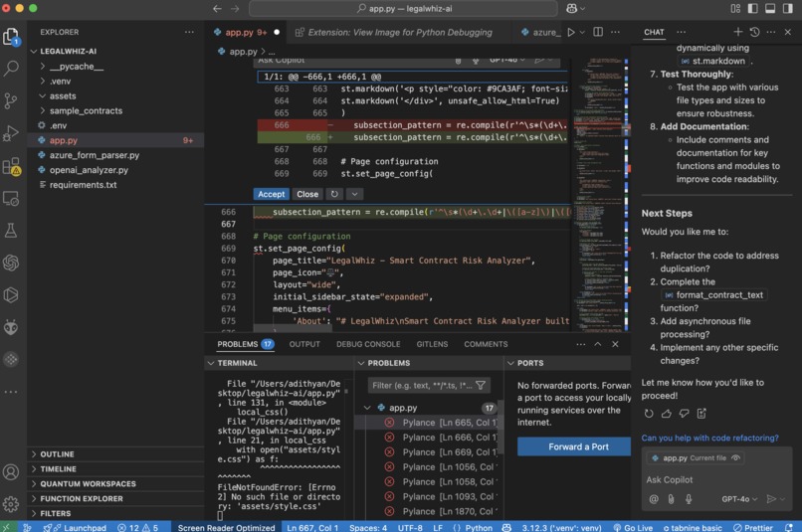Give thumbs down to chat response
Viewport: 802px width, 532px height.
[x=684, y=414]
